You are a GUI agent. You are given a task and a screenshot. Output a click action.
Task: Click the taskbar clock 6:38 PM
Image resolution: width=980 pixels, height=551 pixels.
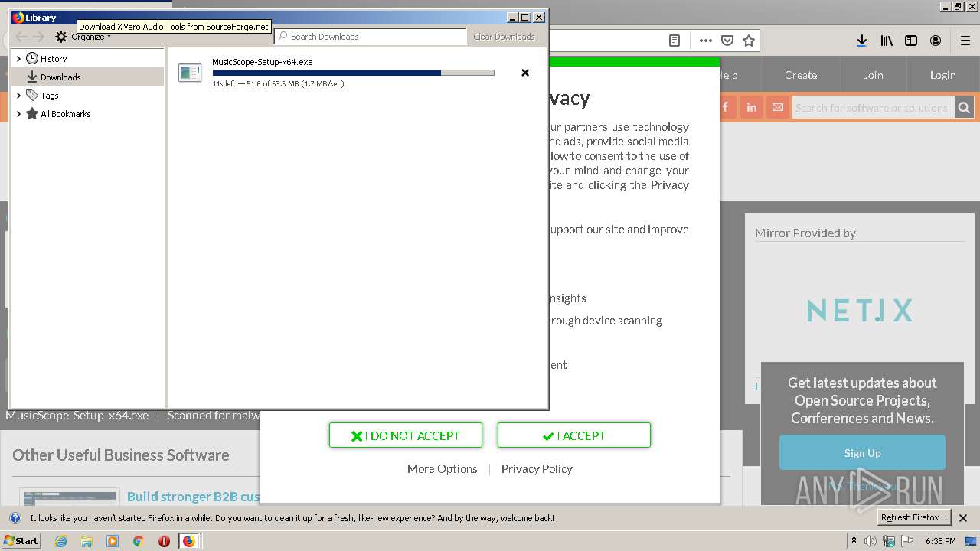pyautogui.click(x=941, y=541)
